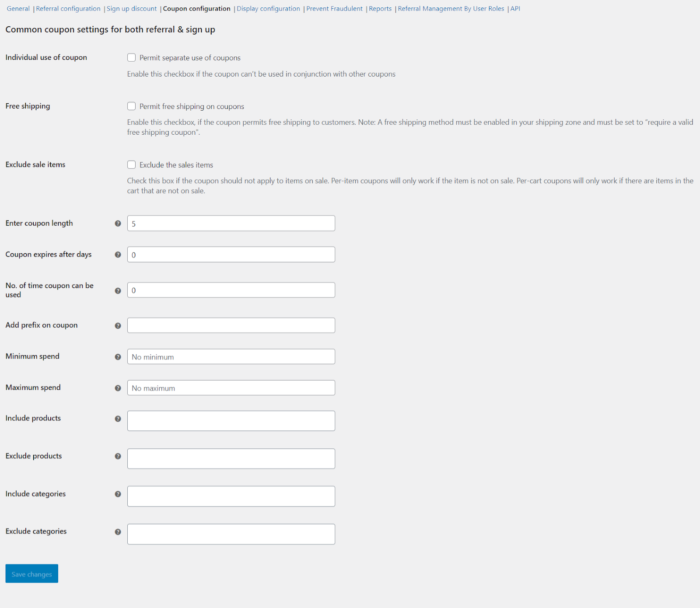Open Referral Management By User Roles tab
700x608 pixels.
click(451, 9)
